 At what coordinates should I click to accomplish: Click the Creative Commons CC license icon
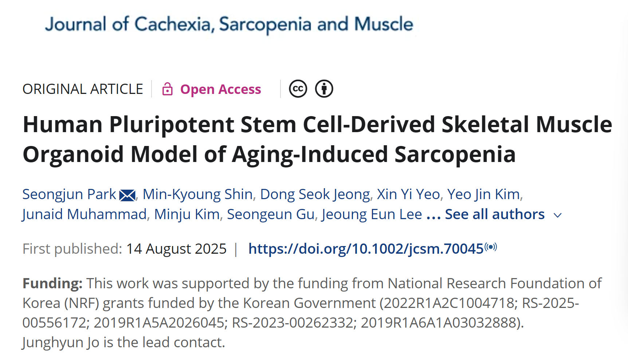pyautogui.click(x=298, y=89)
